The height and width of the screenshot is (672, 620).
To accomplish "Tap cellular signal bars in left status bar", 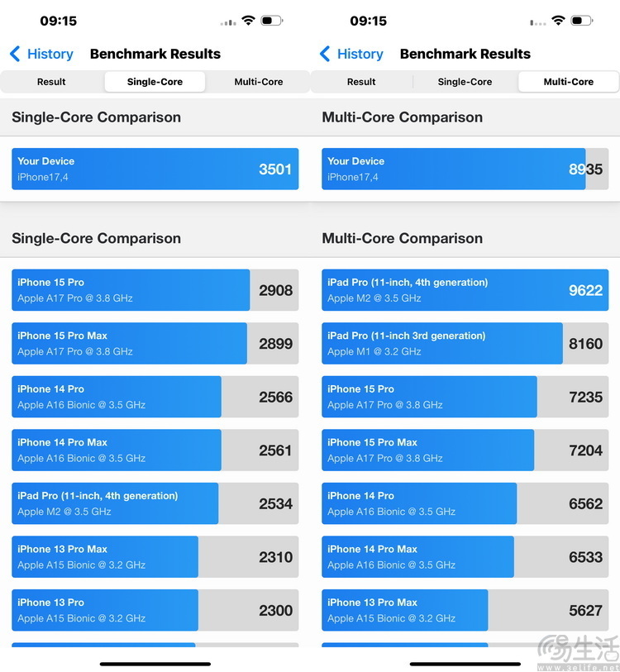I will coord(228,22).
